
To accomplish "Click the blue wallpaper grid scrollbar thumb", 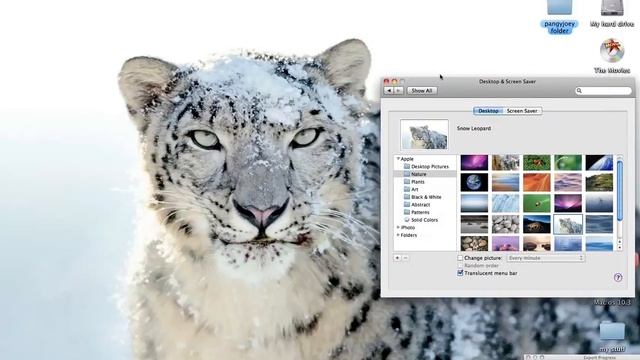I will (620, 191).
